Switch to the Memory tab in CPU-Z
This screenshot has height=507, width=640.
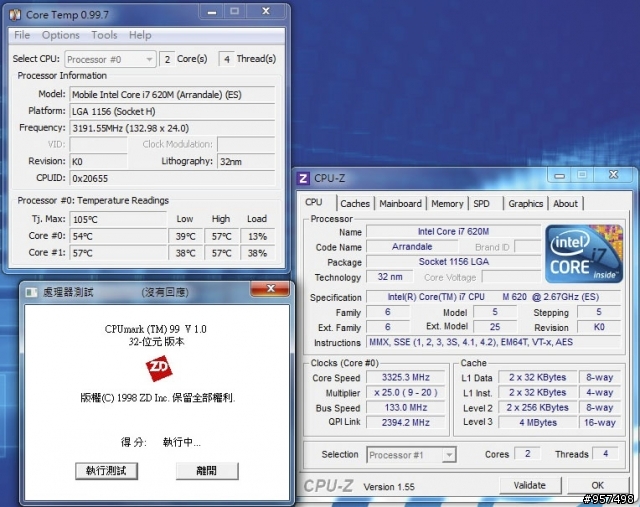(x=447, y=203)
